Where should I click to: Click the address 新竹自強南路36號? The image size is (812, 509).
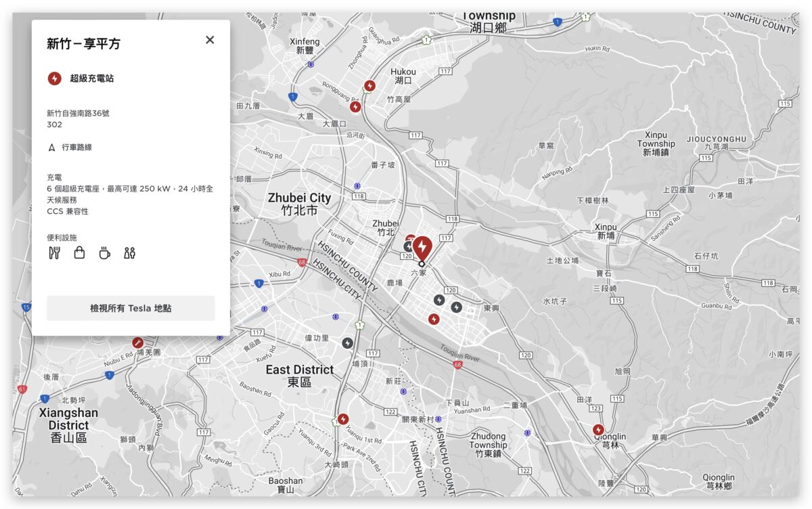click(x=78, y=114)
